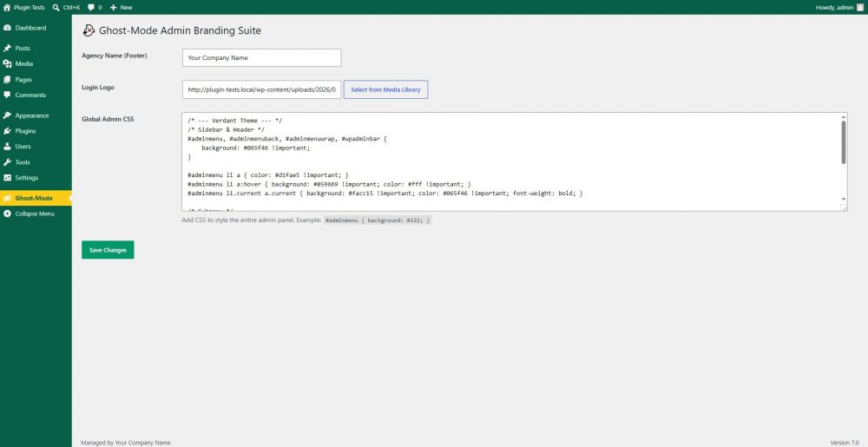This screenshot has width=868, height=447.
Task: Open the Users menu item
Action: (36, 147)
